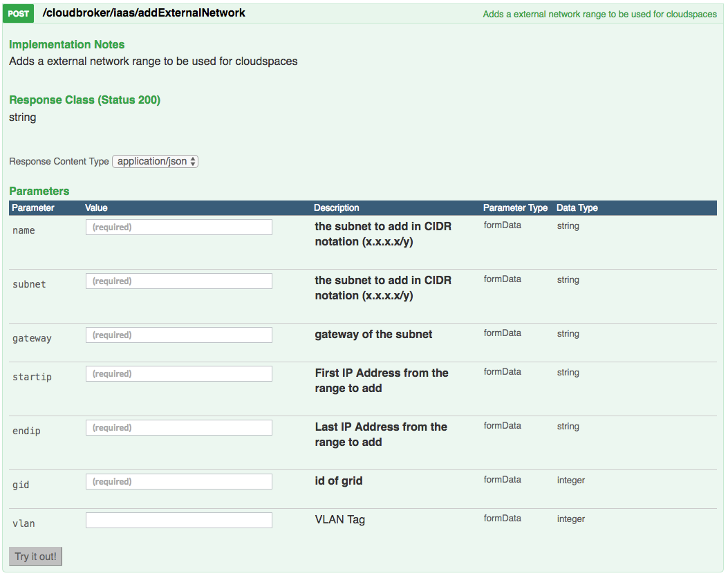The height and width of the screenshot is (578, 728).
Task: Select the empty vlan input field
Action: (x=178, y=521)
